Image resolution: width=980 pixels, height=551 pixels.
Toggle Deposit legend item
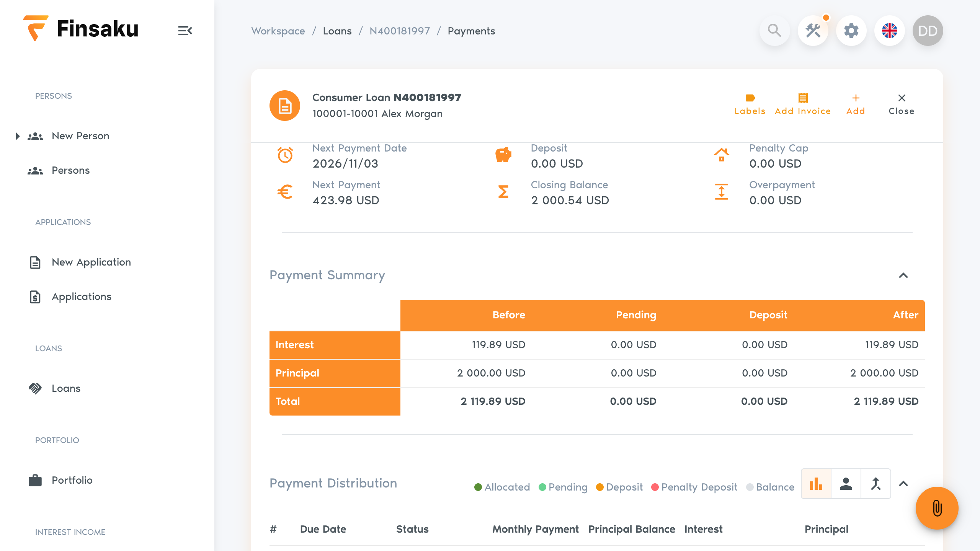[x=619, y=487]
